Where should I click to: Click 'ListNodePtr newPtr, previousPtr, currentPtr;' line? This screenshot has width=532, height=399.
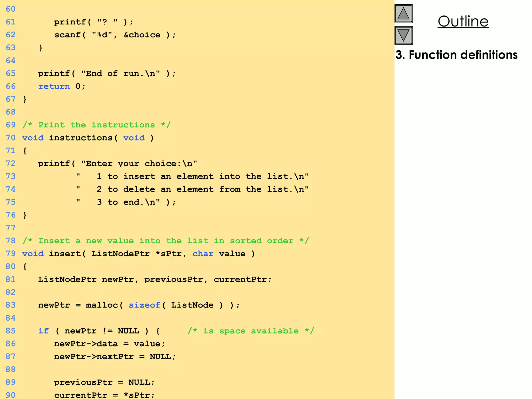click(155, 279)
